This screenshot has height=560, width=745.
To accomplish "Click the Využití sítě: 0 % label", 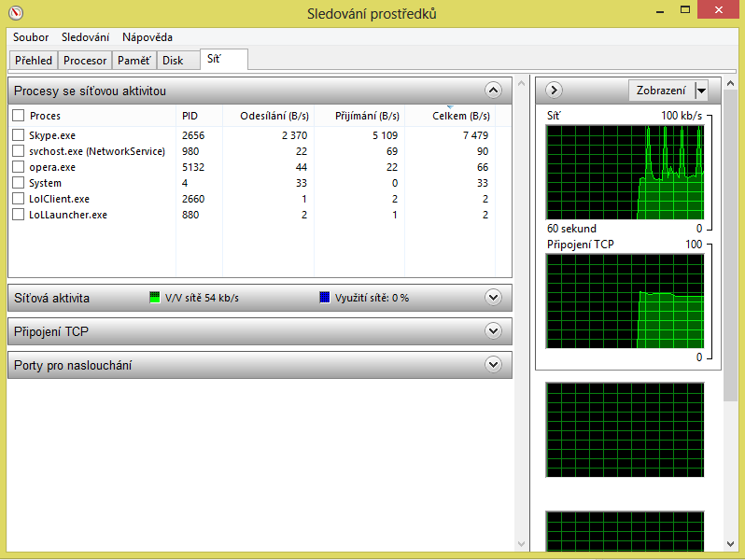I will click(x=372, y=298).
